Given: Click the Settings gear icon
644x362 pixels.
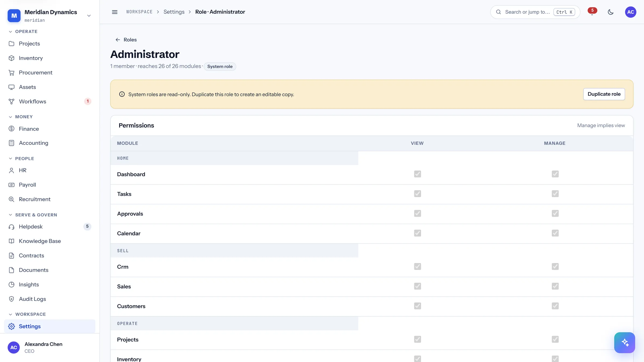Looking at the screenshot, I should 12,326.
